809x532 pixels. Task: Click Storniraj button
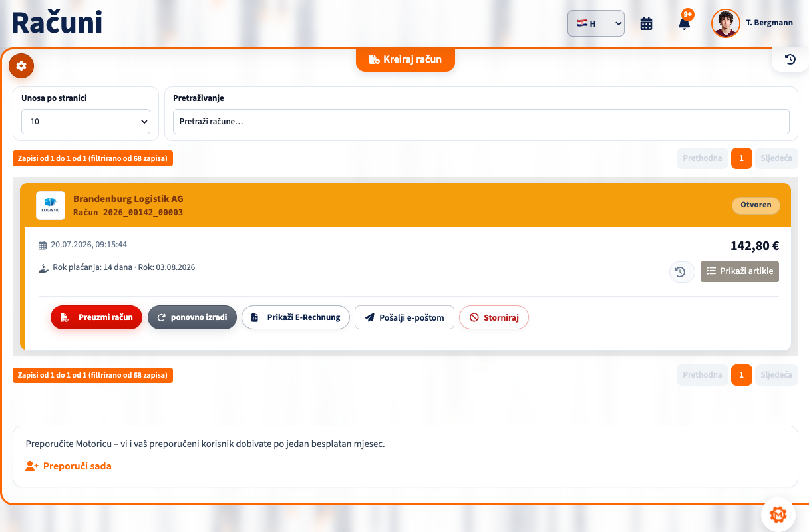pos(494,317)
